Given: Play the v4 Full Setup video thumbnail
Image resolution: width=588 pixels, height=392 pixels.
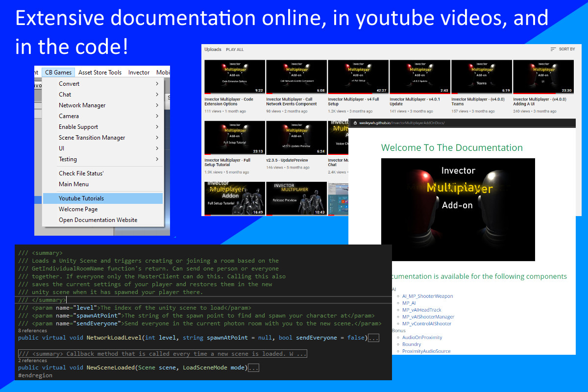Looking at the screenshot, I should point(358,76).
